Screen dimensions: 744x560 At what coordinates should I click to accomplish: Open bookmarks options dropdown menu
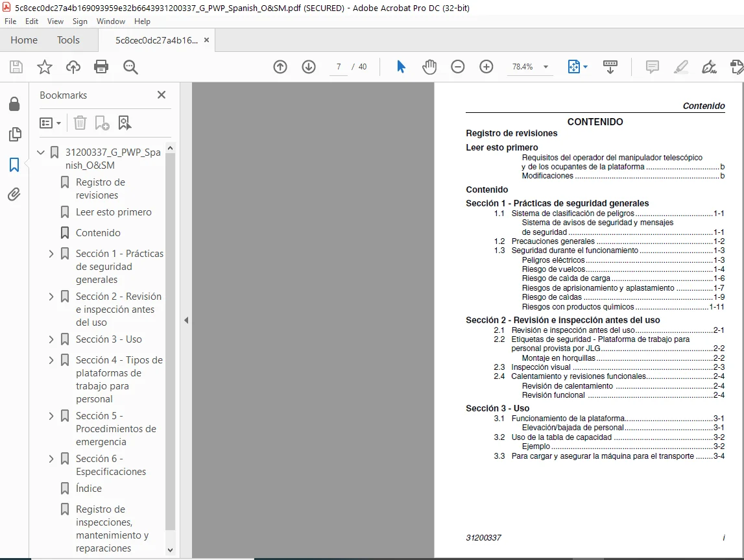[x=51, y=123]
